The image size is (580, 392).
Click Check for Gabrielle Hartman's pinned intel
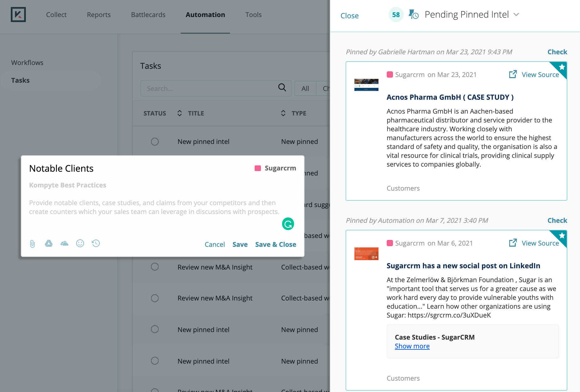coord(557,52)
